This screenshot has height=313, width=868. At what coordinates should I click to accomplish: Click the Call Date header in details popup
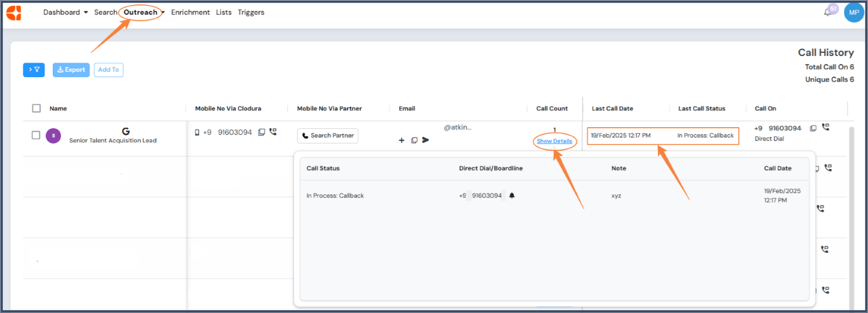778,168
